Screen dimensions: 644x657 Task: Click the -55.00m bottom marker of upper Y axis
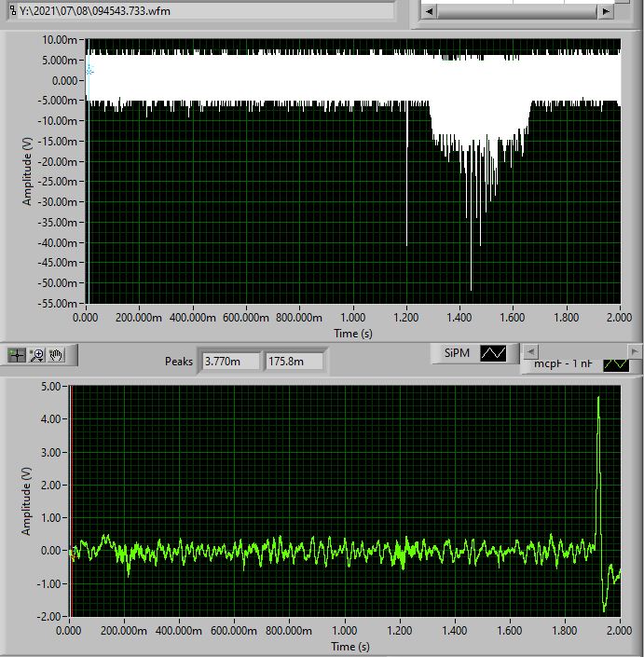(x=58, y=303)
